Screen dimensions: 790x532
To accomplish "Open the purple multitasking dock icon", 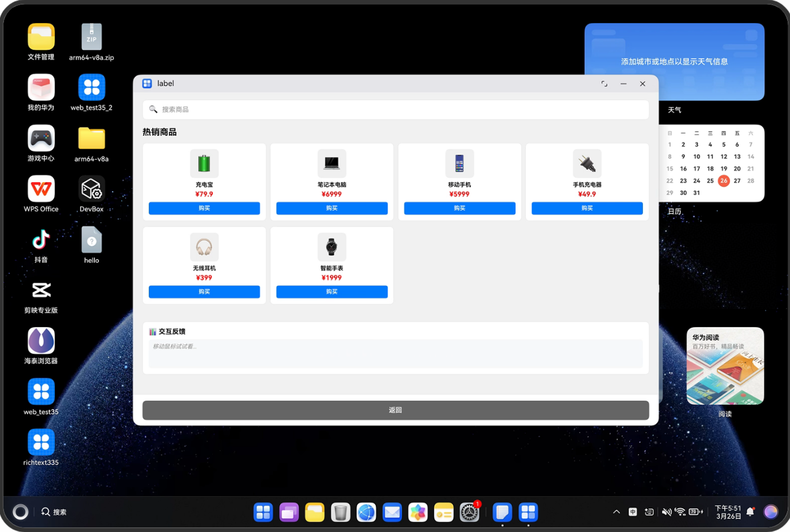I will pyautogui.click(x=289, y=512).
